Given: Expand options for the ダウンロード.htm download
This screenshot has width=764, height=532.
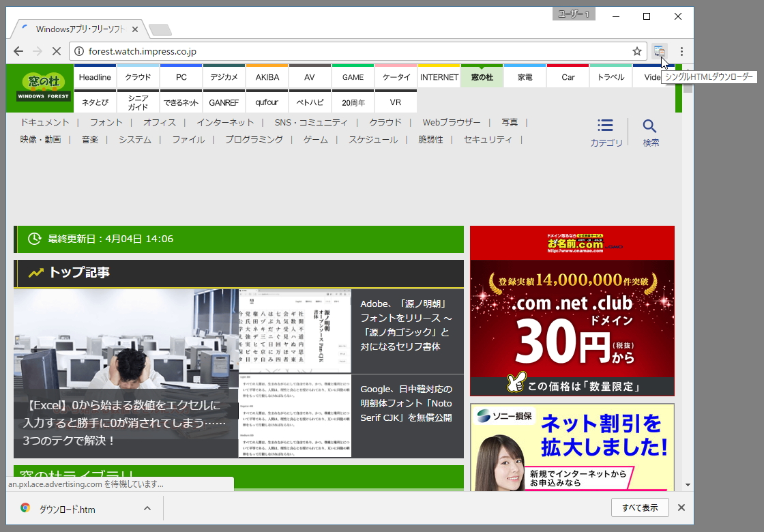Looking at the screenshot, I should [146, 508].
